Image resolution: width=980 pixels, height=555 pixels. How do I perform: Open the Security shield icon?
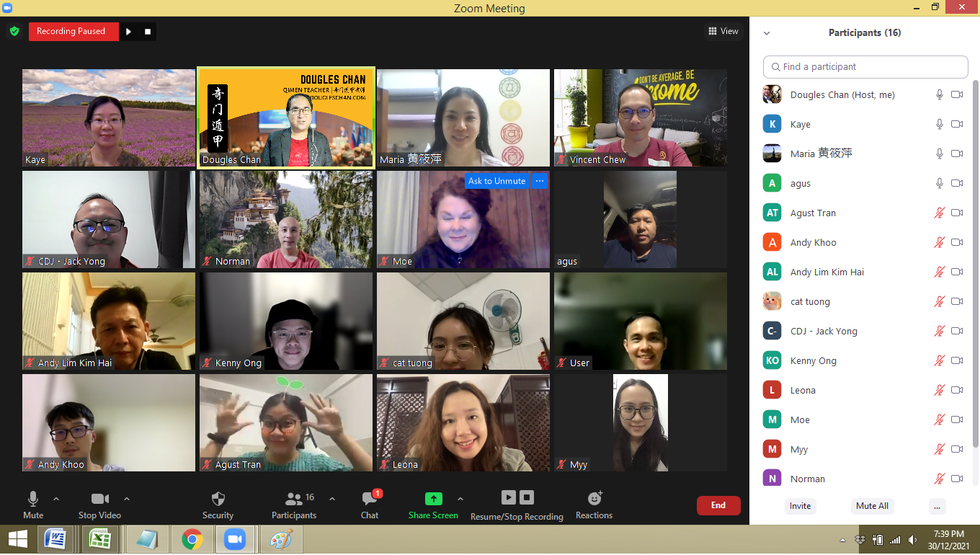218,499
